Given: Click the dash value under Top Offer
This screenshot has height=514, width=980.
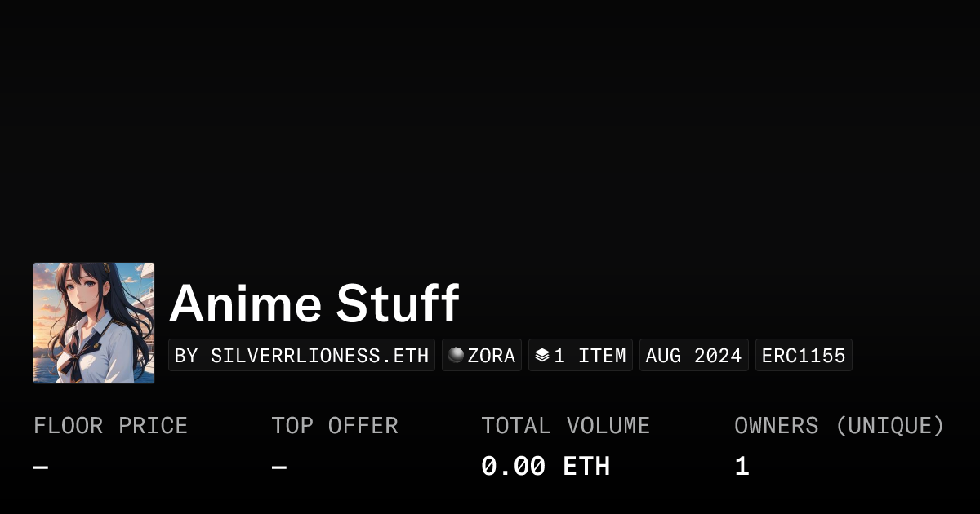Looking at the screenshot, I should click(278, 467).
